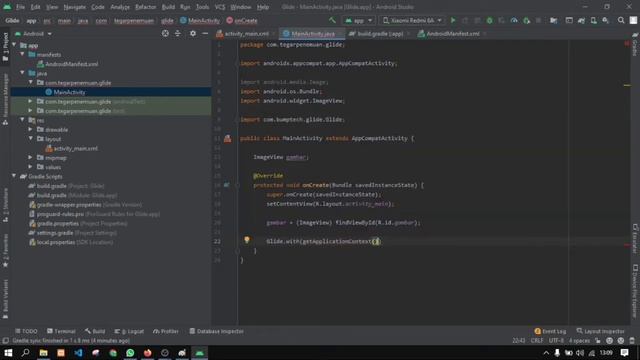Toggle the read-only lock icon in status bar
Screen dimensions: 640x360
click(598, 340)
